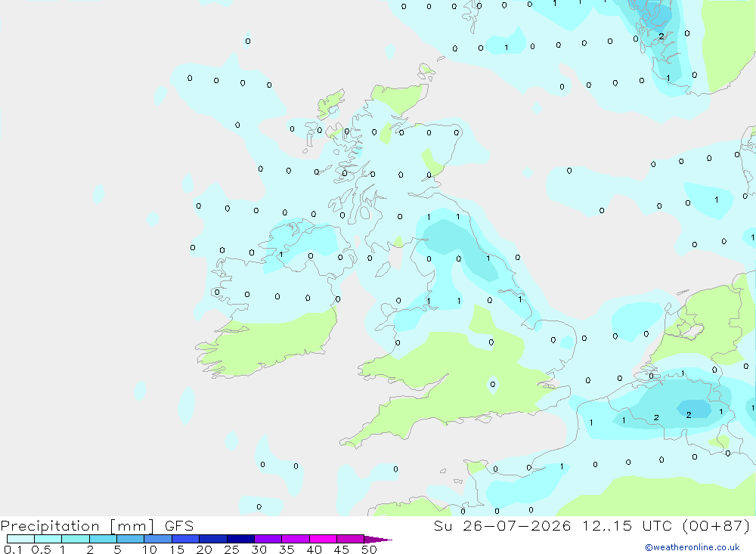756x554 pixels.
Task: Click the date 'Su 26-07-2026' text
Action: (x=502, y=526)
